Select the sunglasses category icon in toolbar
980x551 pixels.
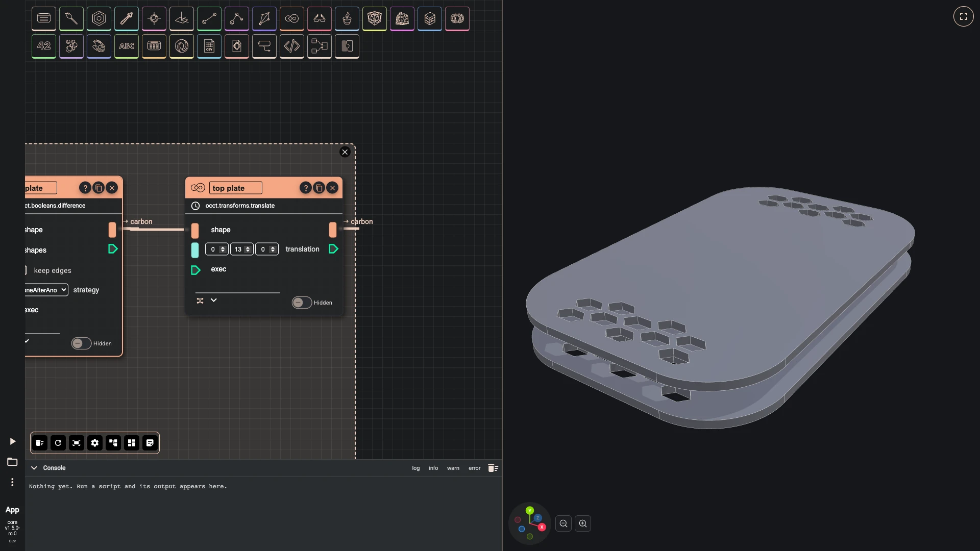pyautogui.click(x=320, y=18)
